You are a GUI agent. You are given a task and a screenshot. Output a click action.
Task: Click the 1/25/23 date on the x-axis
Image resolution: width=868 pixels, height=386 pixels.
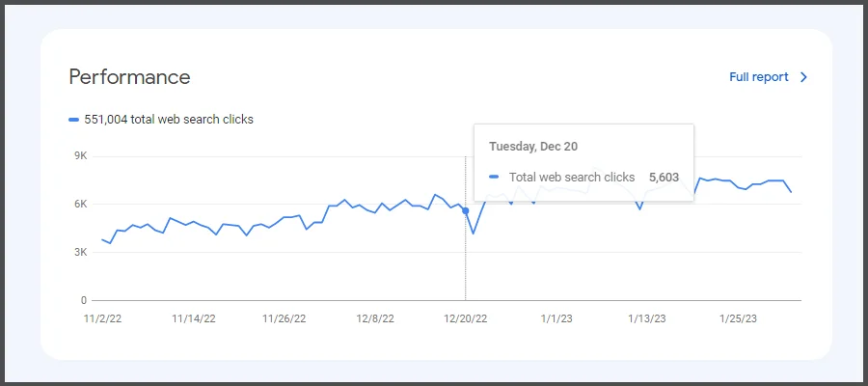740,317
